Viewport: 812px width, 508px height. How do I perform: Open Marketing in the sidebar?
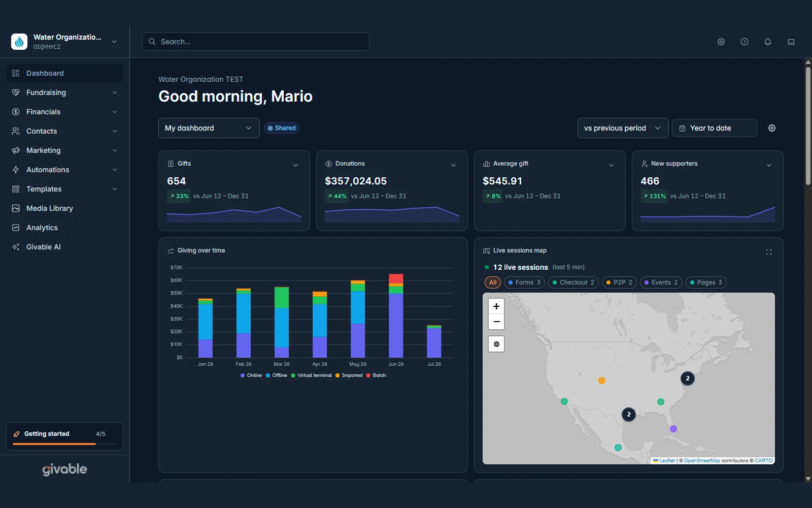(64, 150)
